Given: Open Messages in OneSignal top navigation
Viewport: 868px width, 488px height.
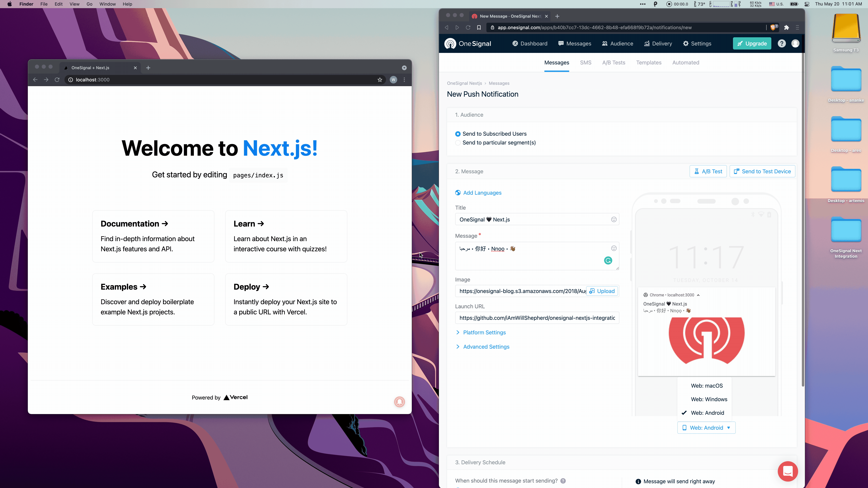Looking at the screenshot, I should (574, 43).
